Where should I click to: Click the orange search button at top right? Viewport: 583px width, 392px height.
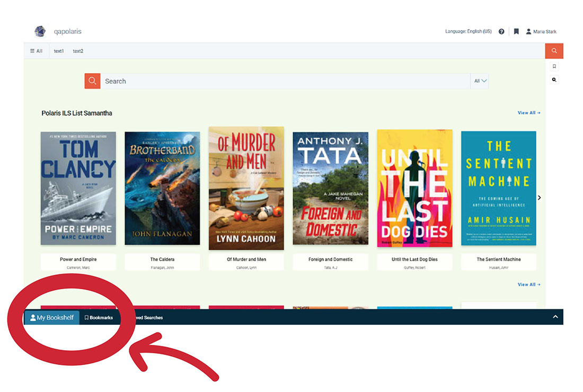[x=554, y=51]
